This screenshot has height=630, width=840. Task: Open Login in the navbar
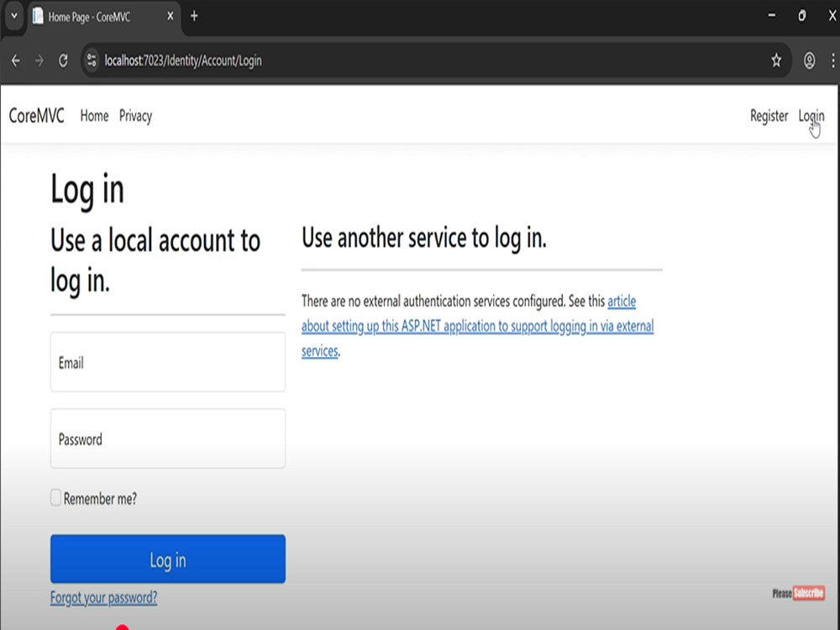coord(811,116)
